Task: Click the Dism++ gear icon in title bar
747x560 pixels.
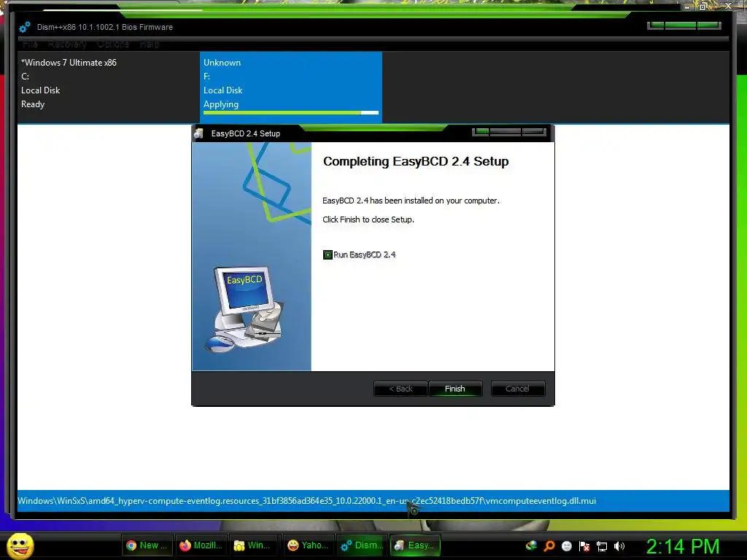Action: pos(25,27)
